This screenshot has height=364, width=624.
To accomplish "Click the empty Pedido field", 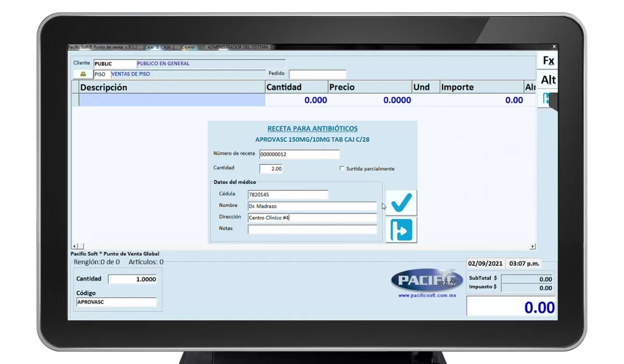I will (x=317, y=74).
